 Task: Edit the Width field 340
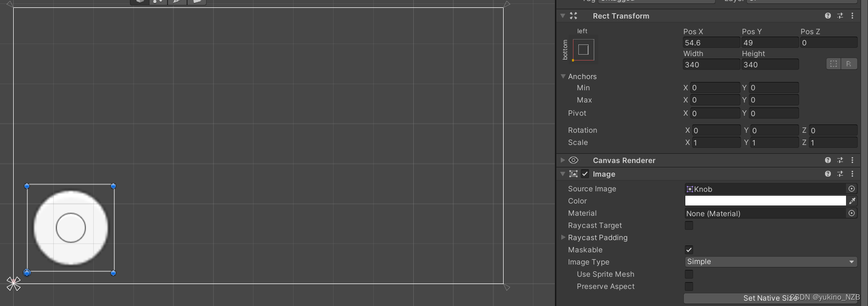tap(711, 64)
